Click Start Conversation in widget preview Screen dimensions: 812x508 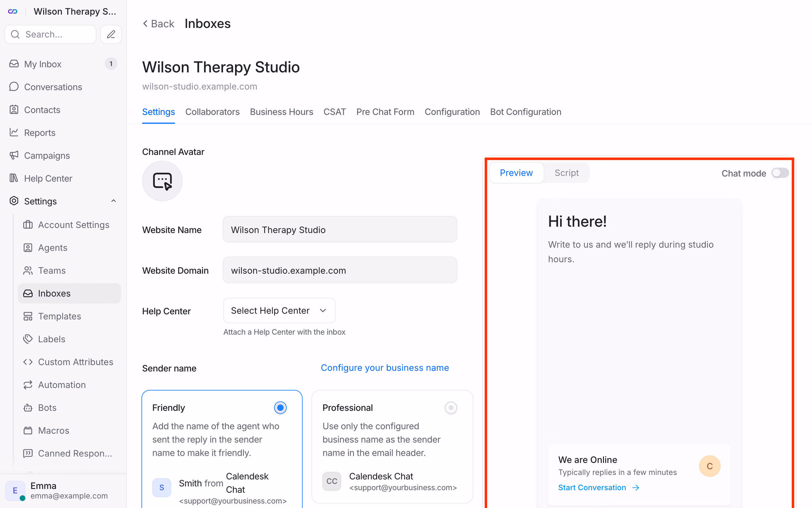coord(599,487)
